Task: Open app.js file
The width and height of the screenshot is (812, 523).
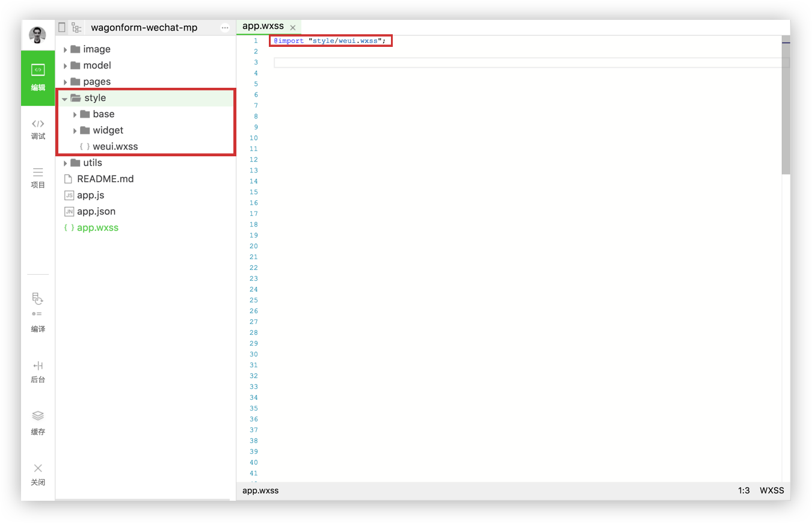Action: [91, 195]
